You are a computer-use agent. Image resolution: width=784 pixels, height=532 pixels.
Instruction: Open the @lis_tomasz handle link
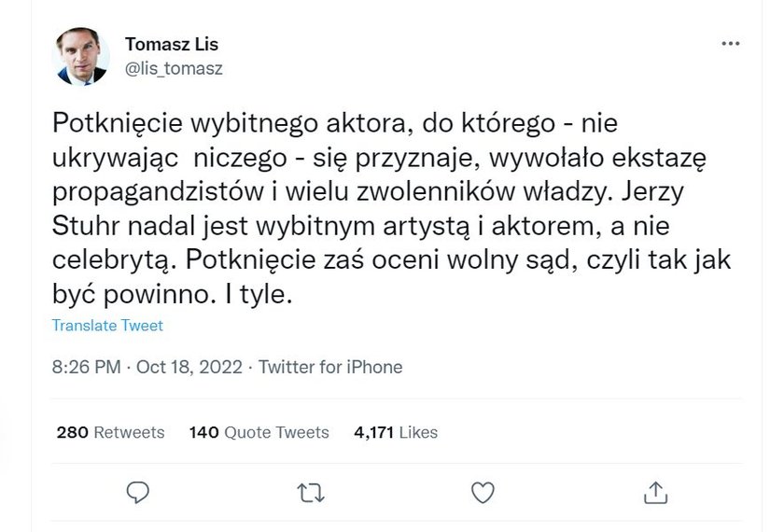pos(174,68)
